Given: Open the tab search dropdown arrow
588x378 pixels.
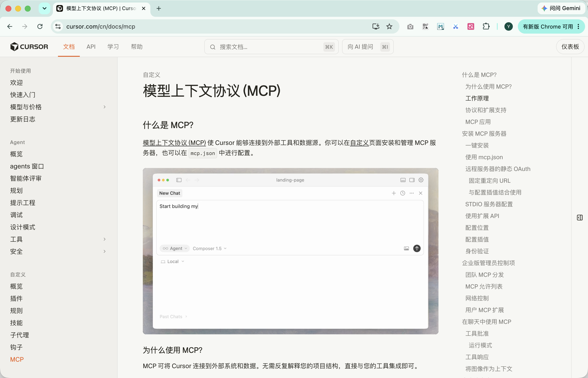Looking at the screenshot, I should pyautogui.click(x=45, y=8).
